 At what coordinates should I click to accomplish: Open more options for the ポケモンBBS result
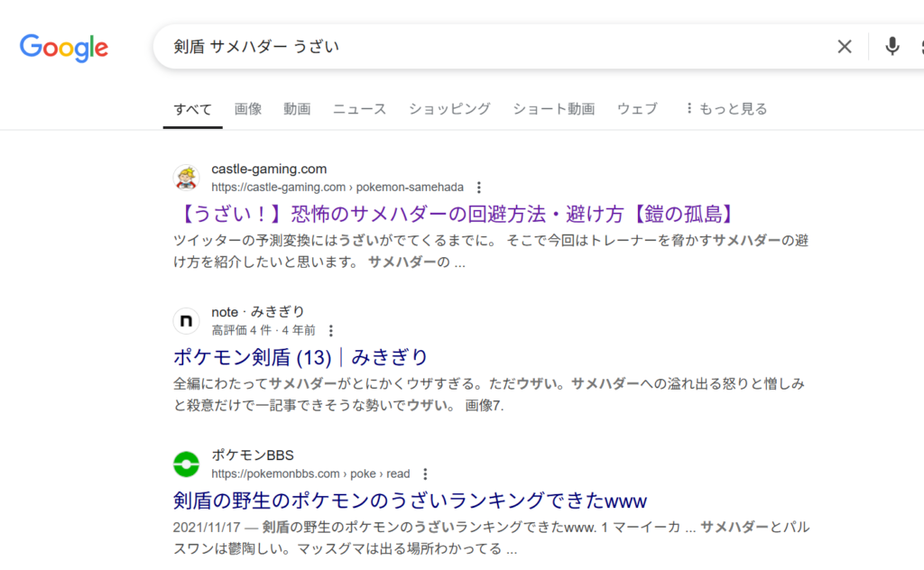tap(426, 474)
